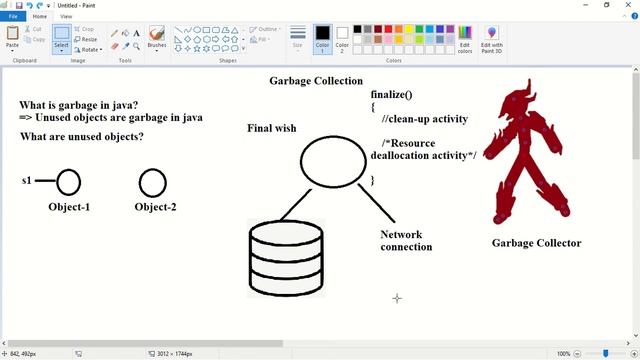Choose the Right arrow shape
Image resolution: width=640 pixels, height=360 pixels.
(216, 39)
